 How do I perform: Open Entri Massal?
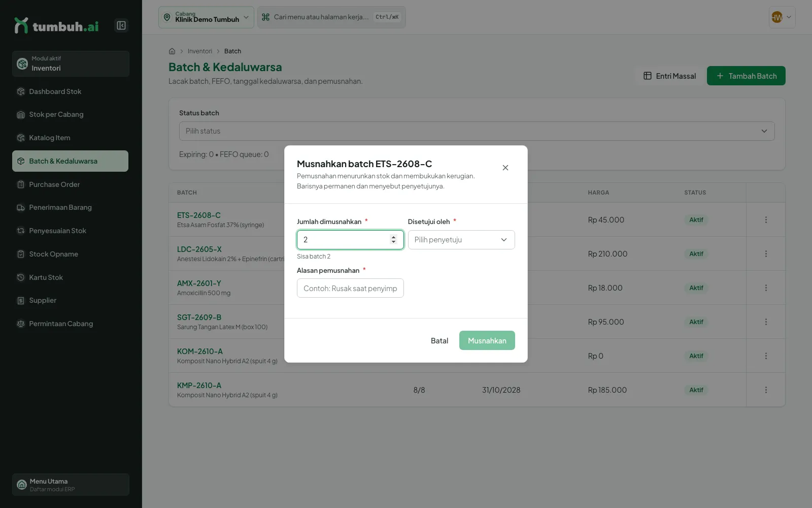pos(669,76)
